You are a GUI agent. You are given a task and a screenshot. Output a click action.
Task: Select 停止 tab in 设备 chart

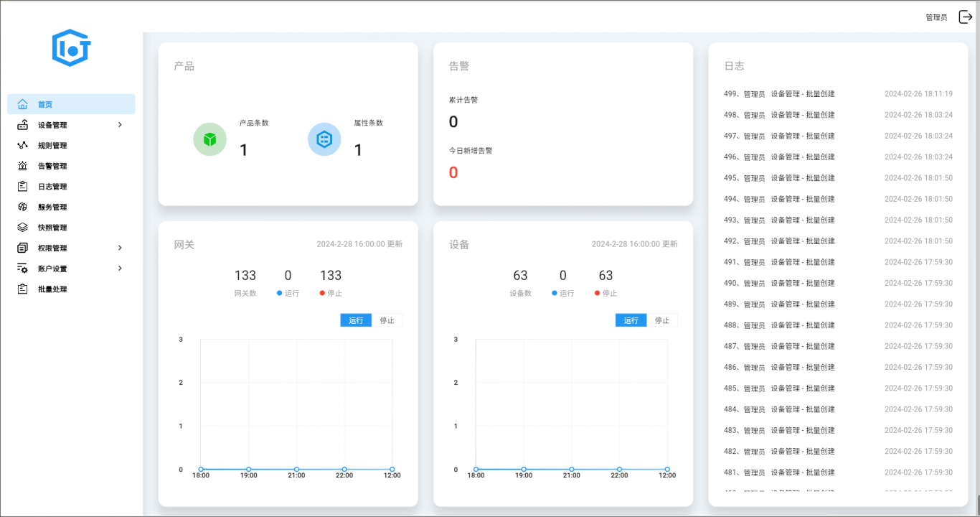coord(662,320)
